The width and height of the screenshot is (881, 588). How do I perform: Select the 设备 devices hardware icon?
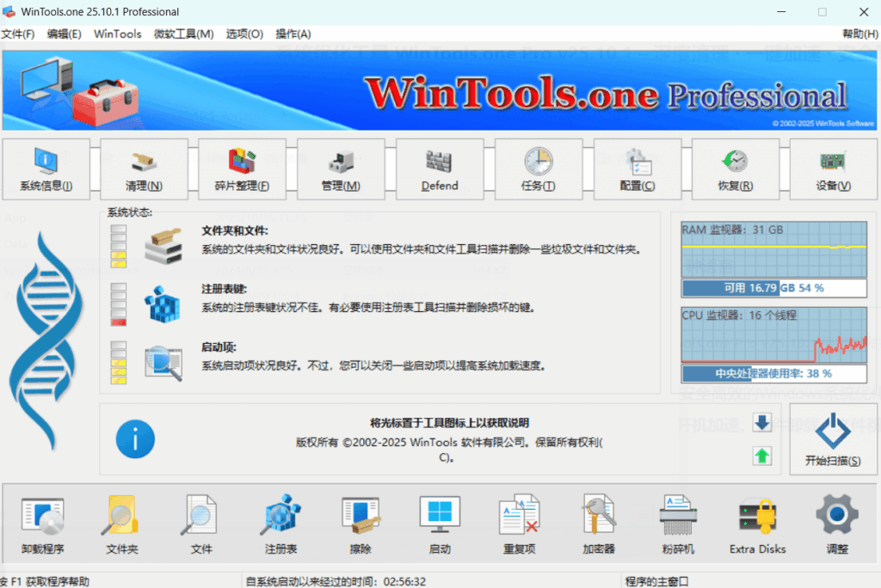point(834,168)
